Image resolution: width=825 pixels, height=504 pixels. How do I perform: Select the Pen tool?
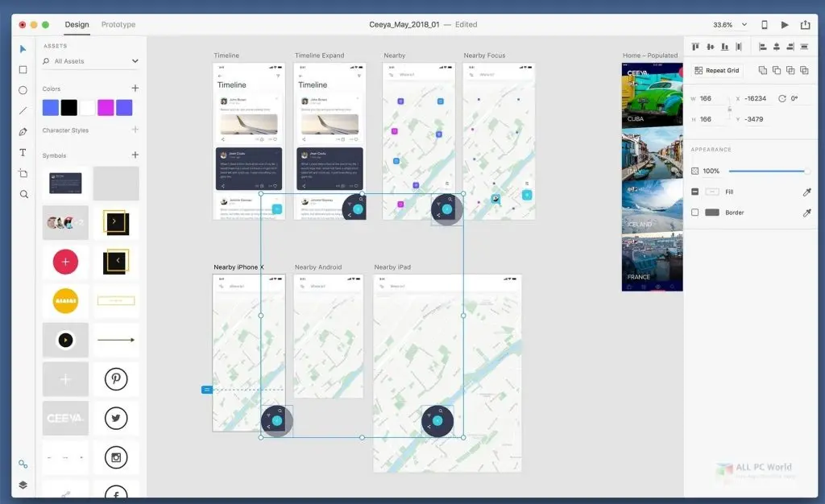23,131
